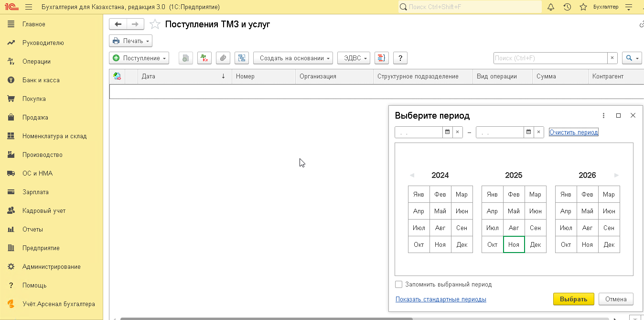Clear the period start date field
This screenshot has width=644, height=320.
458,132
